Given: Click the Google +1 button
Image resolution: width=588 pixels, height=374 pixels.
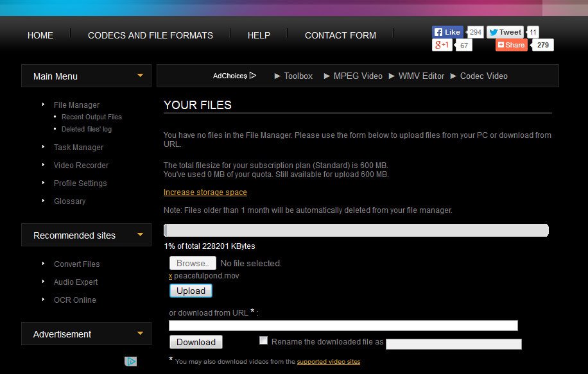Looking at the screenshot, I should [x=442, y=45].
